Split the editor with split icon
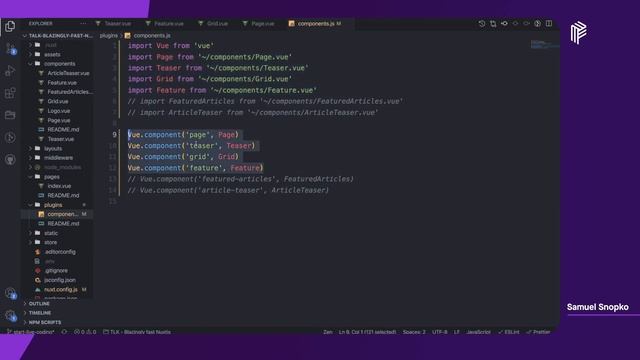 [549, 24]
